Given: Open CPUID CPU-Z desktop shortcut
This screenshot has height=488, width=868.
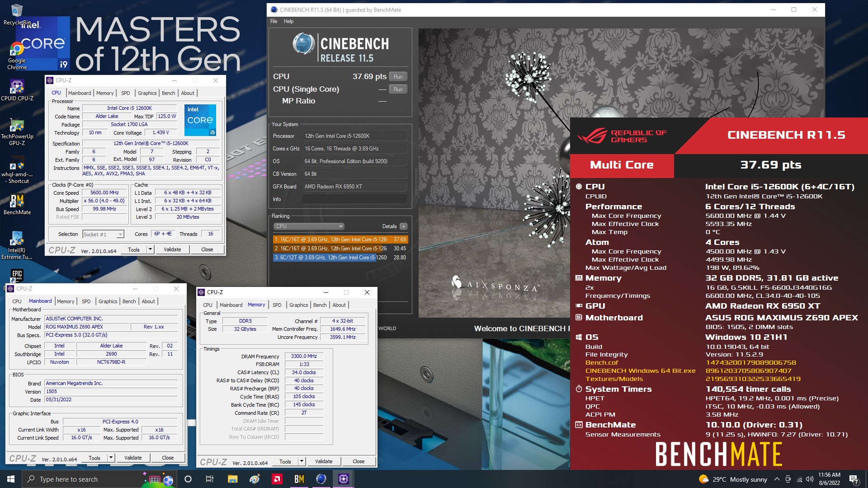Looking at the screenshot, I should 17,90.
